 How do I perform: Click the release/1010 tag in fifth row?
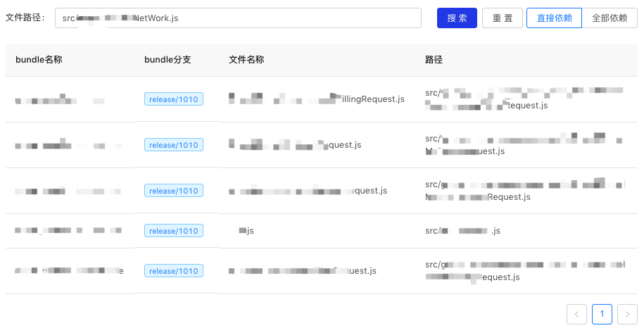(x=174, y=271)
